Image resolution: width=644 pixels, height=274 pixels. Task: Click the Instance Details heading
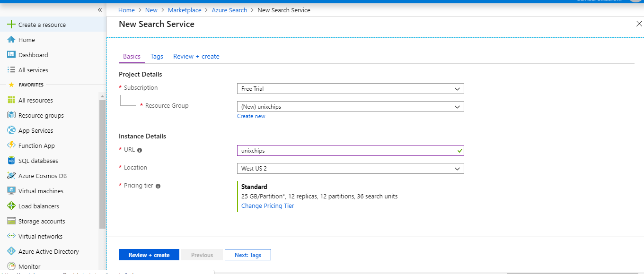pyautogui.click(x=142, y=136)
